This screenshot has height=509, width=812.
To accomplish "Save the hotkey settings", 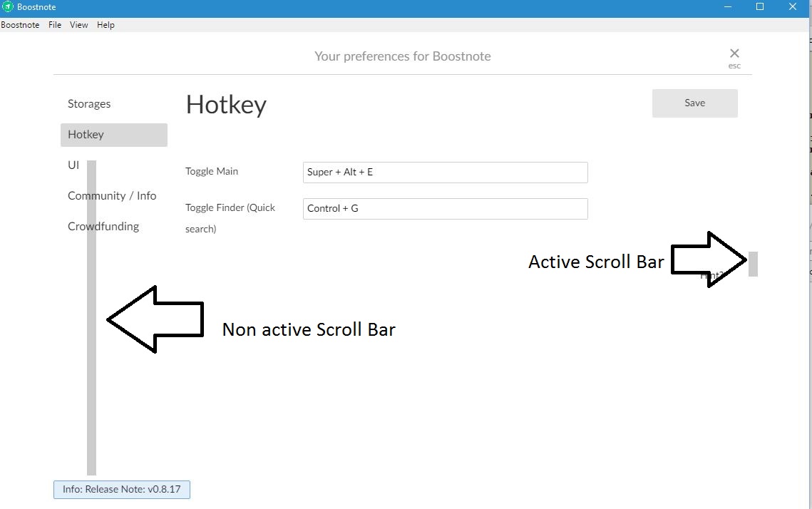I will pos(694,103).
